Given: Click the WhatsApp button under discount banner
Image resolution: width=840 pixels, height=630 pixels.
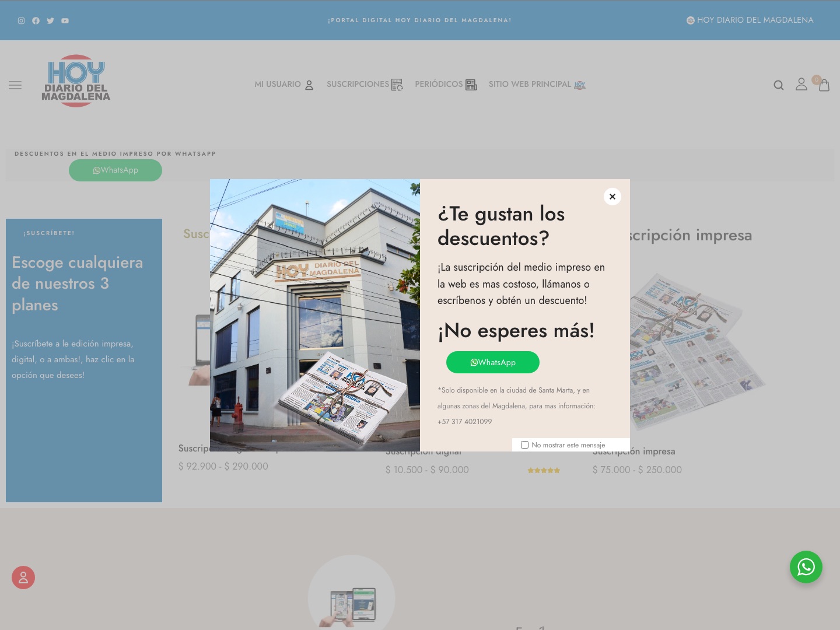Looking at the screenshot, I should (x=116, y=170).
